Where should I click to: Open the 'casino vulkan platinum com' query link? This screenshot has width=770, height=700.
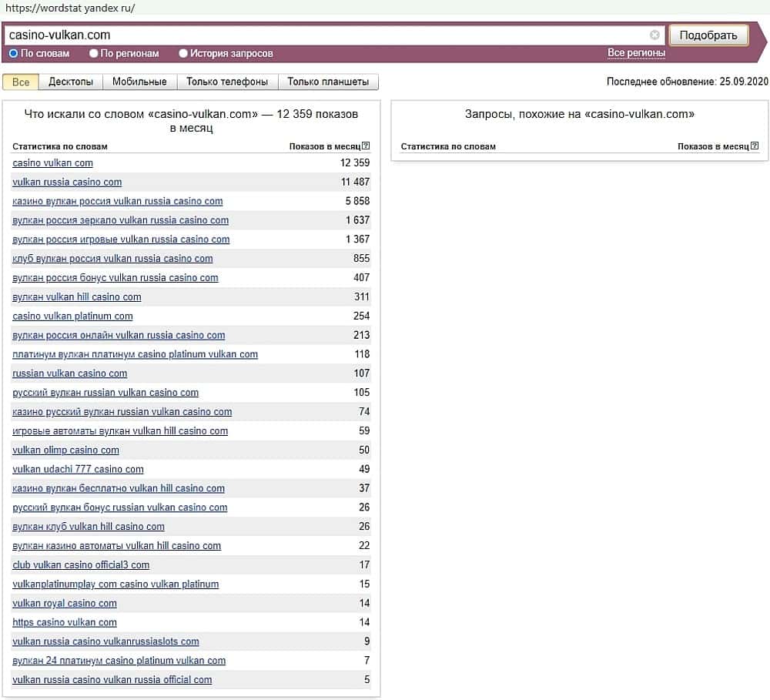[72, 316]
